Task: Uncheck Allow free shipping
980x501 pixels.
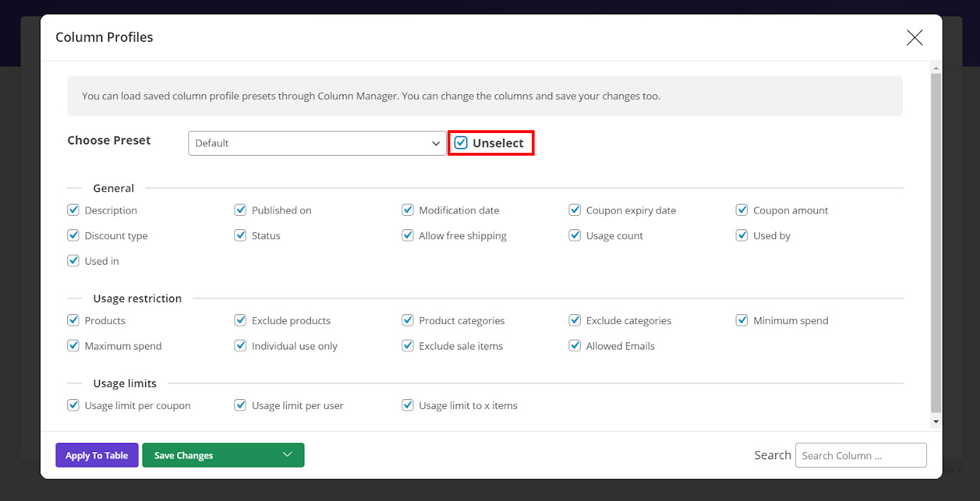Action: [x=407, y=236]
